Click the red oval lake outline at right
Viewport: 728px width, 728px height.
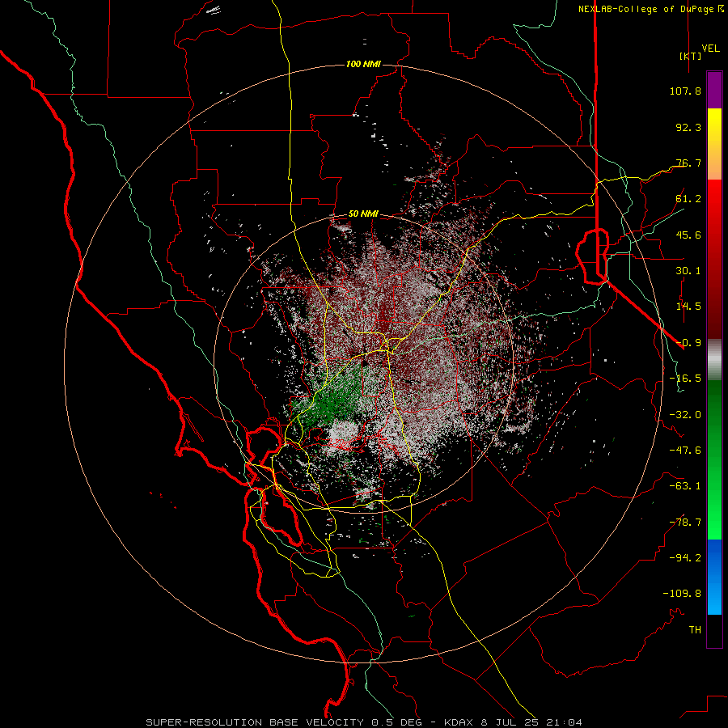(593, 256)
